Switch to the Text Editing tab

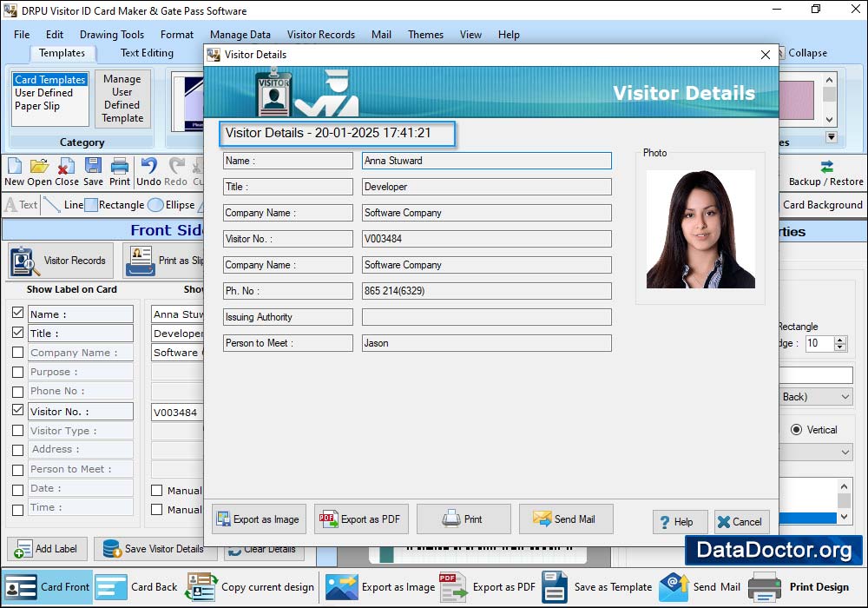point(147,53)
